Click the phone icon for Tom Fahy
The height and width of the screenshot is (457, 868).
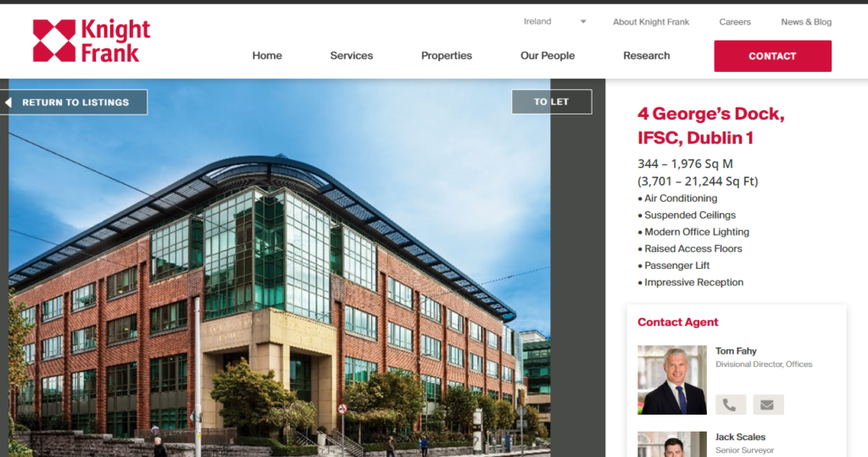point(731,405)
